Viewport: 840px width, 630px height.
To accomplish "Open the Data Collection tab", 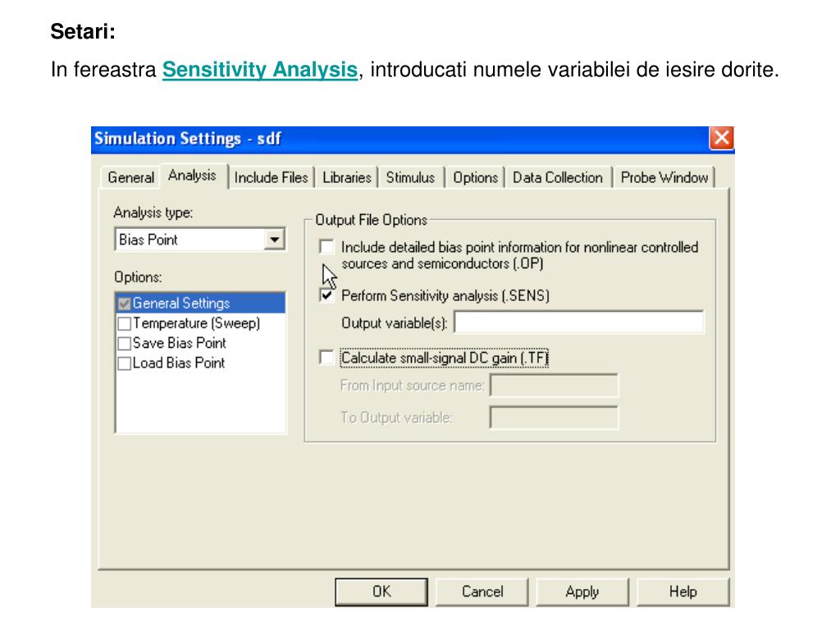I will pos(558,177).
